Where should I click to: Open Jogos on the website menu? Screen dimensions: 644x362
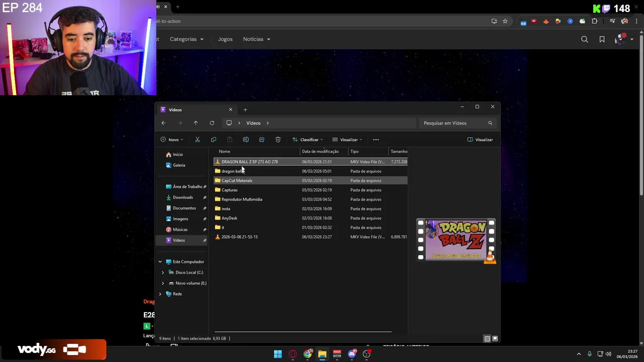coord(225,39)
